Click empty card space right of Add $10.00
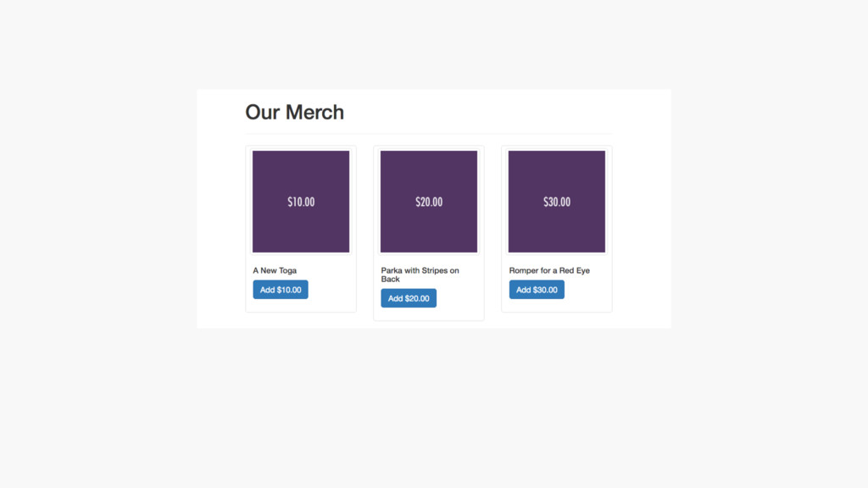 click(x=332, y=290)
